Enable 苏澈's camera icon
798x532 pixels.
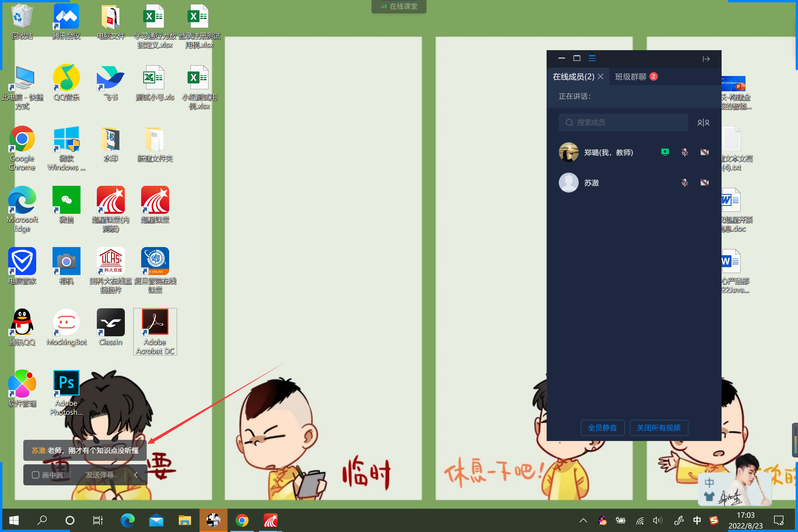tap(704, 183)
